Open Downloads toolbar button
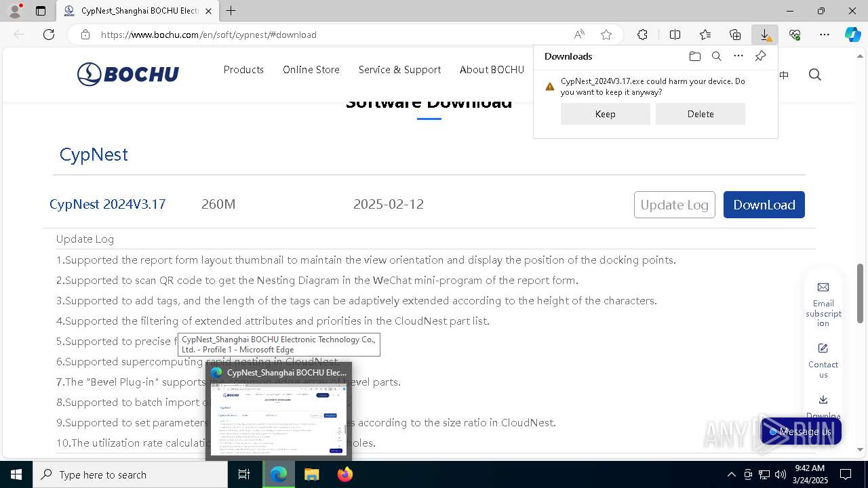Image resolution: width=868 pixels, height=488 pixels. (765, 35)
